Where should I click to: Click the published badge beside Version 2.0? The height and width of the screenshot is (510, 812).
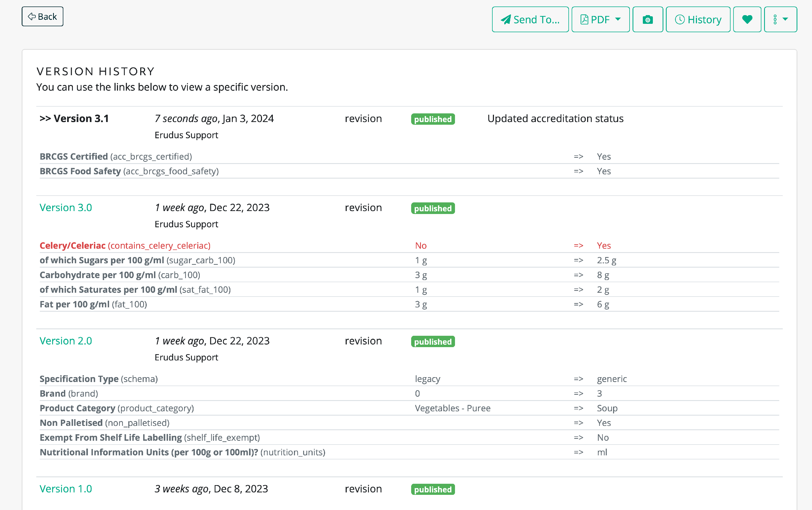click(433, 341)
